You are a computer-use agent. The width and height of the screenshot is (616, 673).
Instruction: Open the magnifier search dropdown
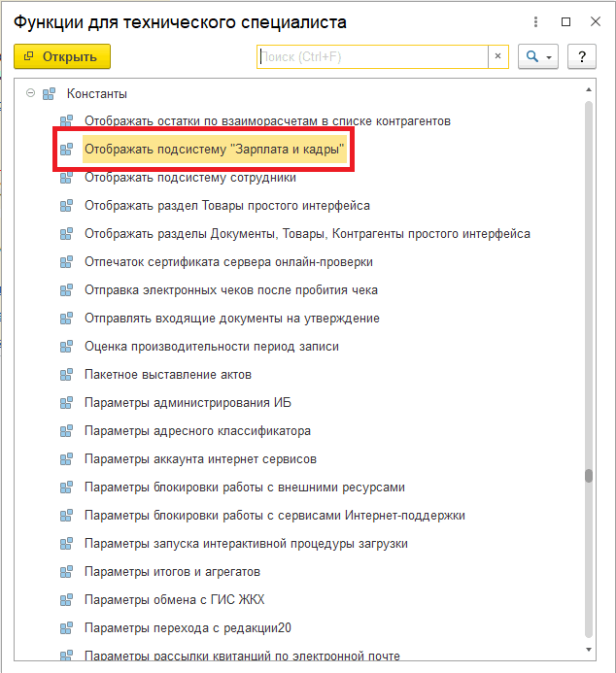point(538,56)
